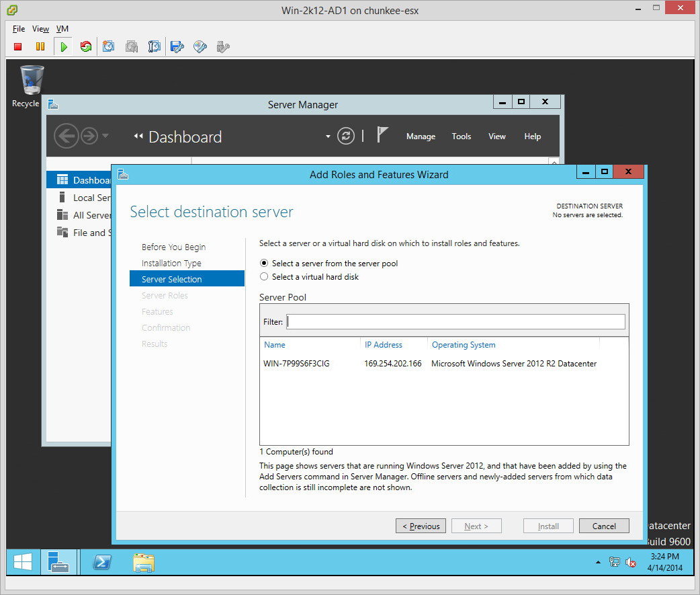This screenshot has height=595, width=700.
Task: Click the server pool Filter text box
Action: pos(455,321)
